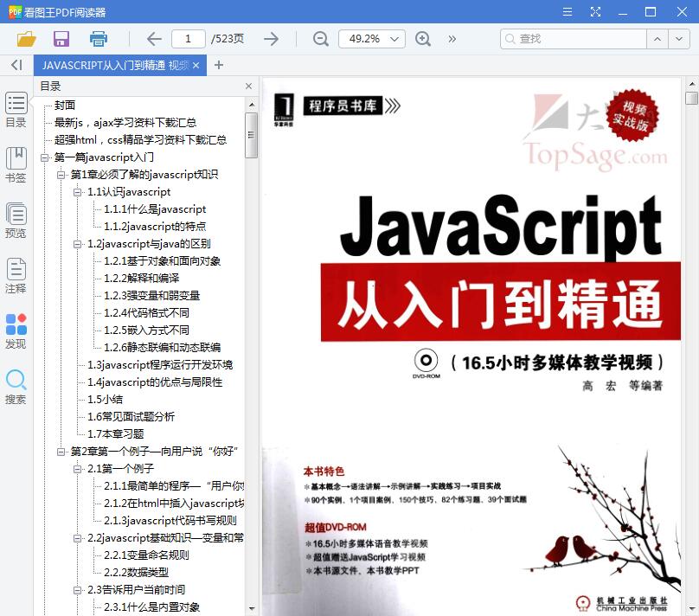Jump to 1.2.1基于对象和面向对象

point(163,261)
